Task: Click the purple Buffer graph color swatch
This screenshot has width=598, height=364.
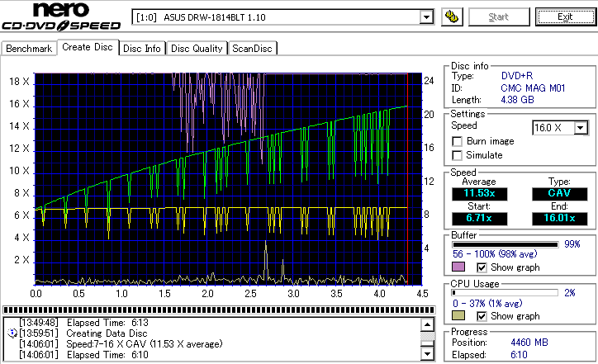Action: (x=458, y=267)
